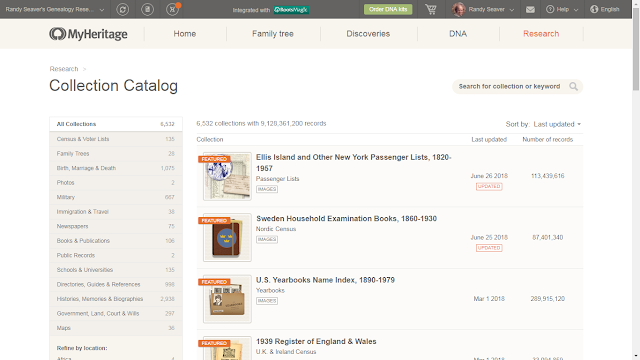
Task: Click the record count 289,915,120
Action: 547,299
